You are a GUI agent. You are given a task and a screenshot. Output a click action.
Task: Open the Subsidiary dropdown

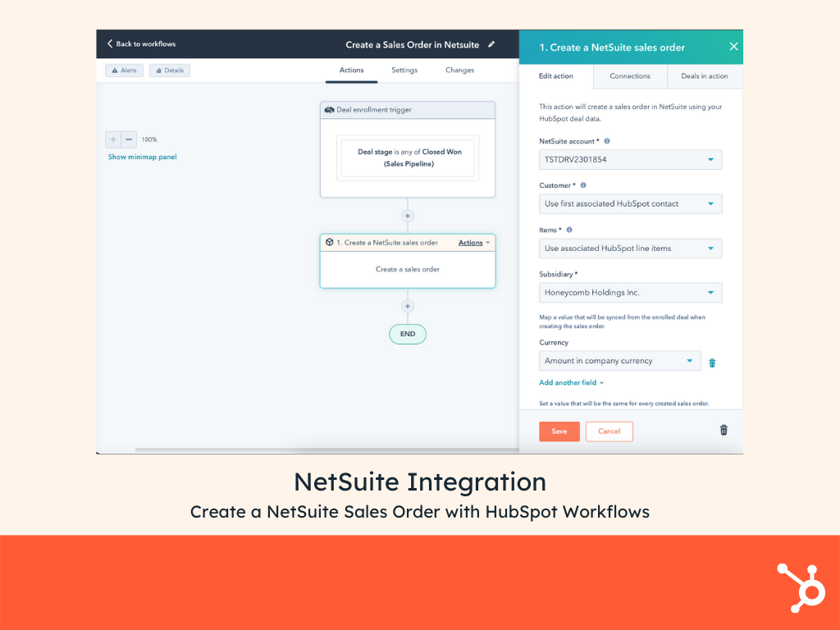[631, 293]
